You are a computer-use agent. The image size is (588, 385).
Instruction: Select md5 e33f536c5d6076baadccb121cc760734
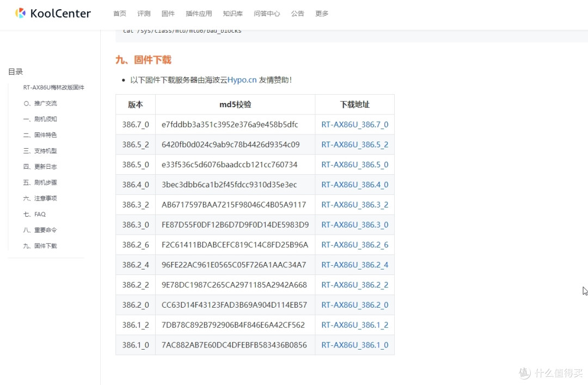(x=230, y=165)
